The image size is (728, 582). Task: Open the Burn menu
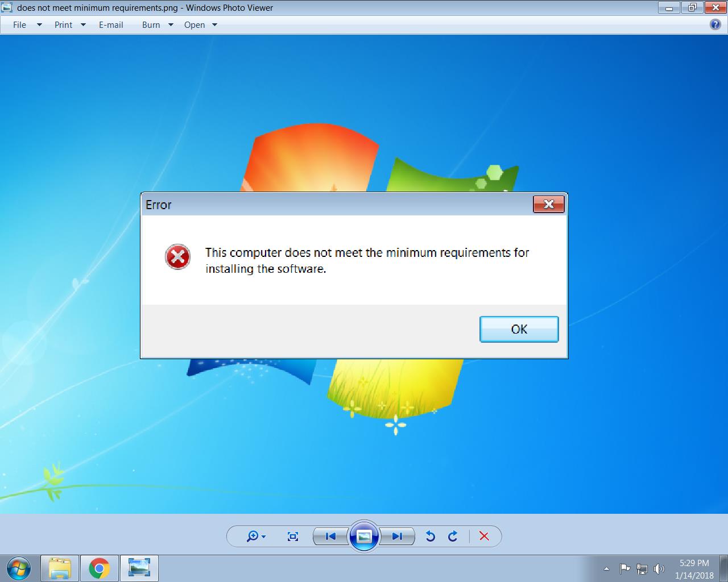151,25
